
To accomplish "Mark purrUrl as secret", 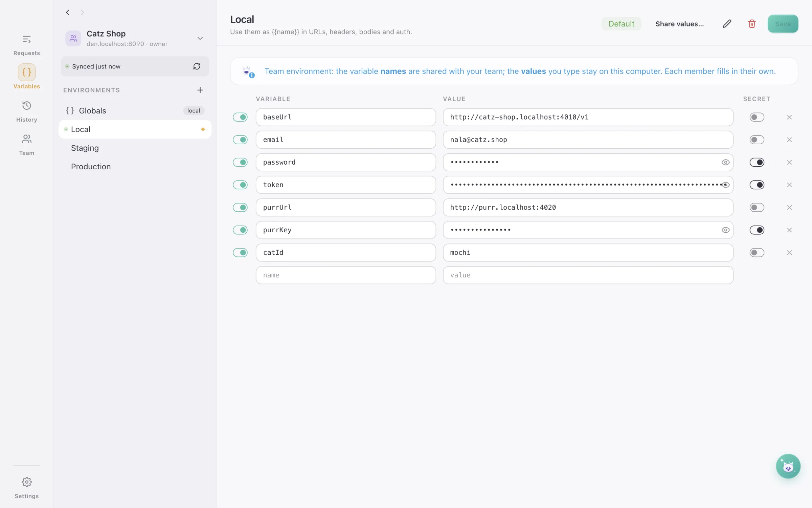I will (757, 208).
